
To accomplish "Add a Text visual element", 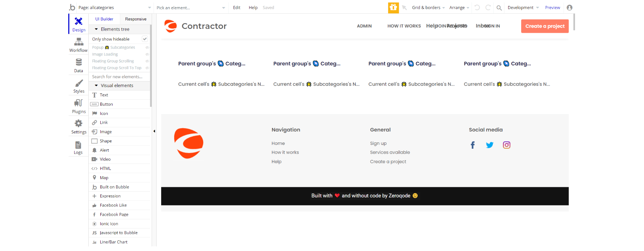I will pyautogui.click(x=120, y=95).
